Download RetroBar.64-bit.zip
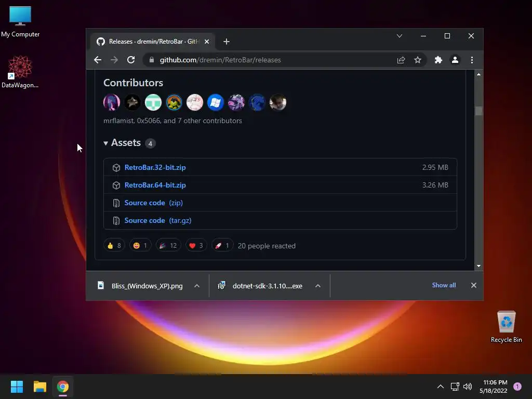 click(155, 185)
